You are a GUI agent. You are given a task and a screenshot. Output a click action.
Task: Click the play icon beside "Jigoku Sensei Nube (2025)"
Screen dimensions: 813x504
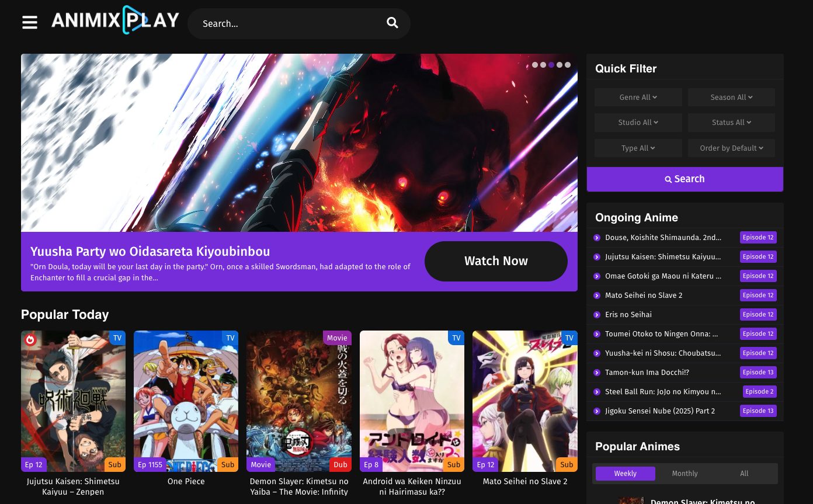(597, 411)
